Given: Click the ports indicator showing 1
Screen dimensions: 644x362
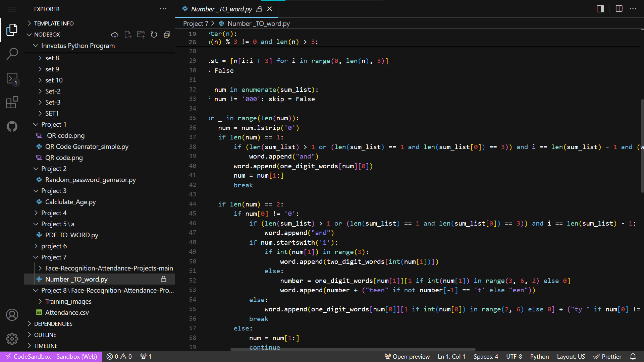Looking at the screenshot, I should 146,357.
